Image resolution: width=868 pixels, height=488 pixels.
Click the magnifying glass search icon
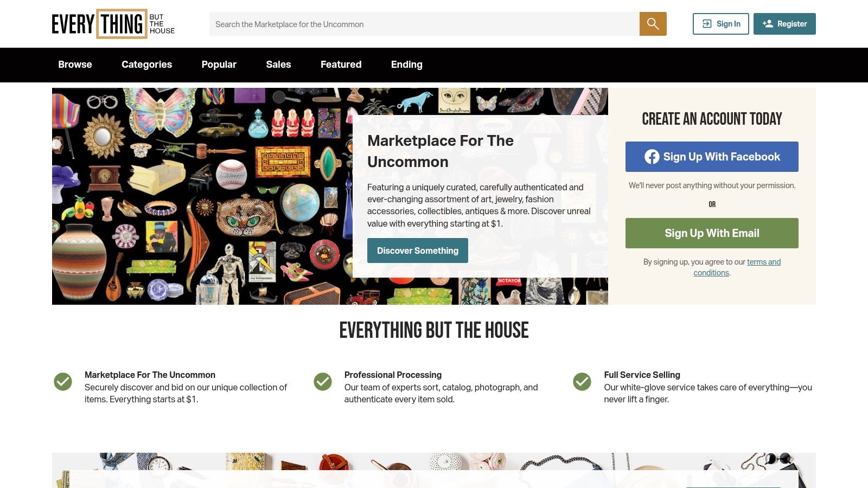click(653, 24)
